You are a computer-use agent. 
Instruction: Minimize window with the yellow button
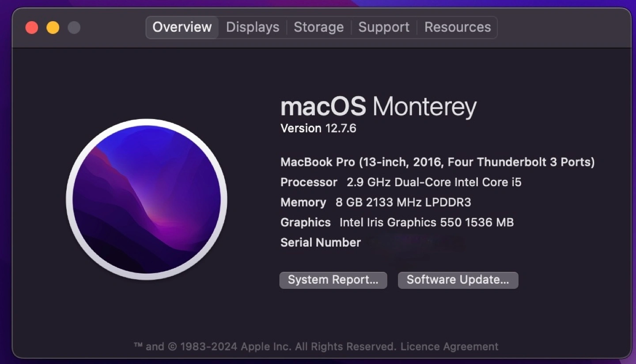tap(53, 28)
